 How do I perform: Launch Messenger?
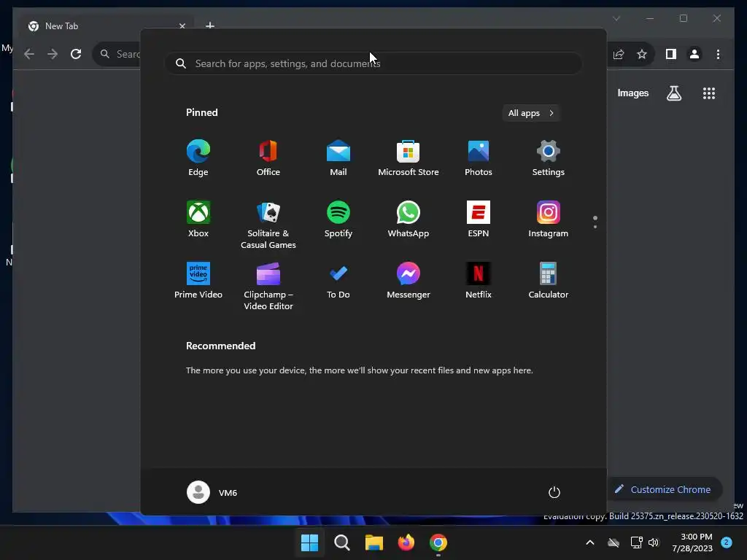pyautogui.click(x=409, y=281)
